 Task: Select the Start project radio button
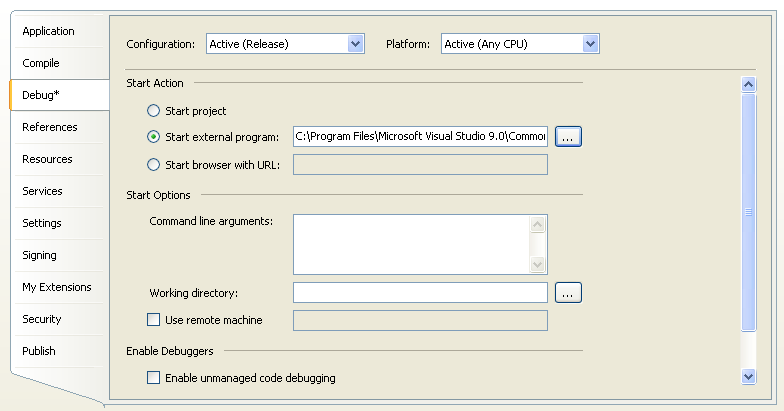(153, 111)
